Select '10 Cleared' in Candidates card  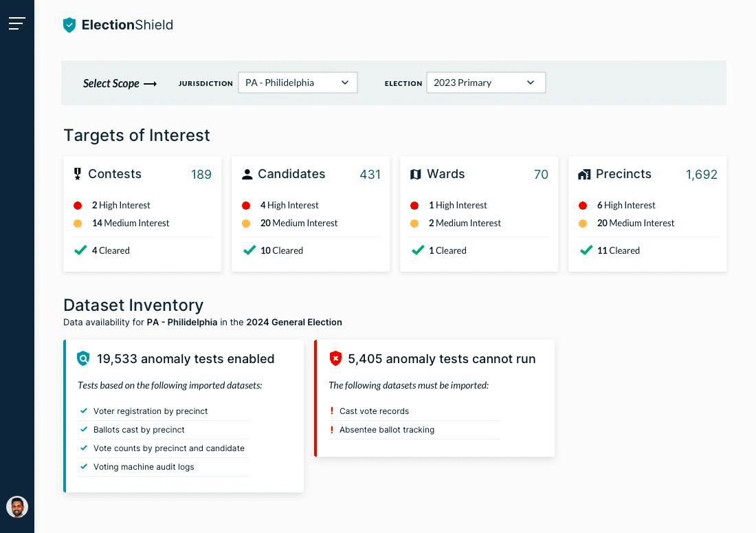(x=282, y=250)
